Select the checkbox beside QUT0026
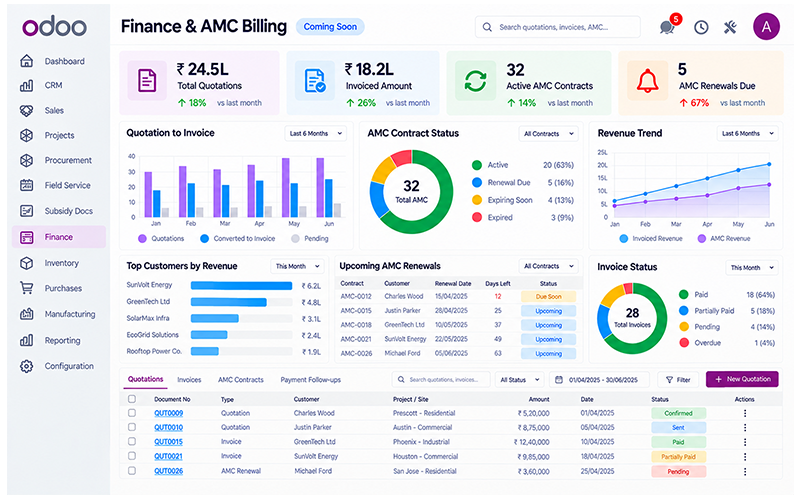The height and width of the screenshot is (498, 800). point(132,471)
